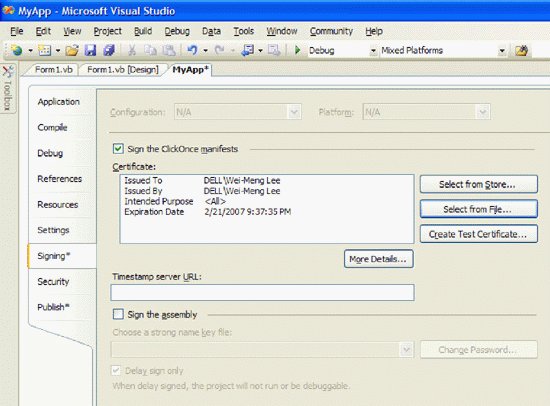Switch to the Form1.vb [Design] tab

(123, 69)
